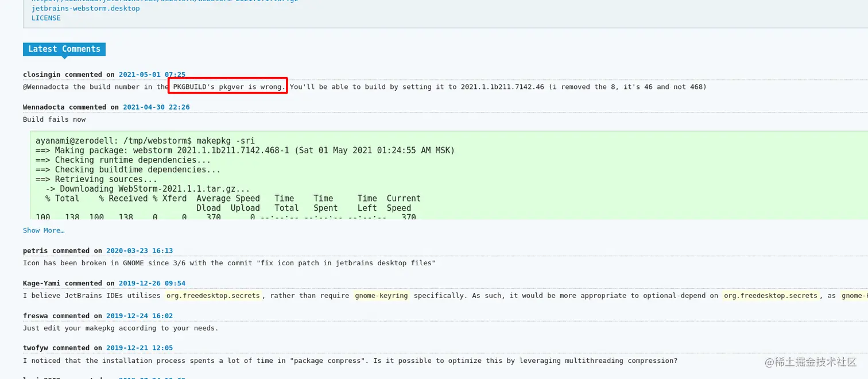Click "PKGBUILD's pkgver is wrong." text
The image size is (868, 379).
pos(229,87)
